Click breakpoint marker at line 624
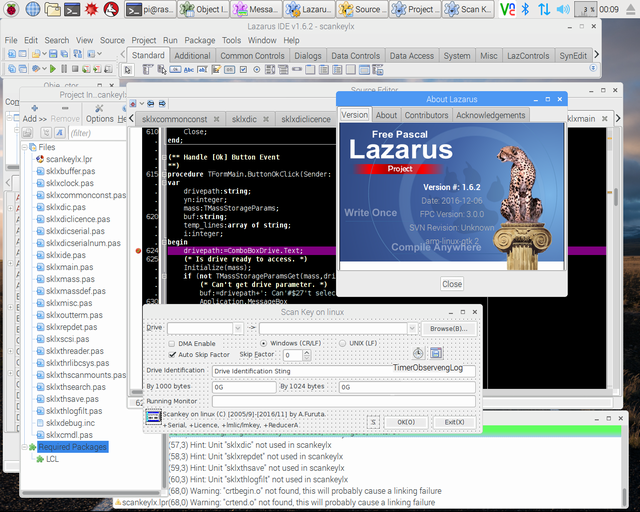The height and width of the screenshot is (512, 640). click(138, 250)
